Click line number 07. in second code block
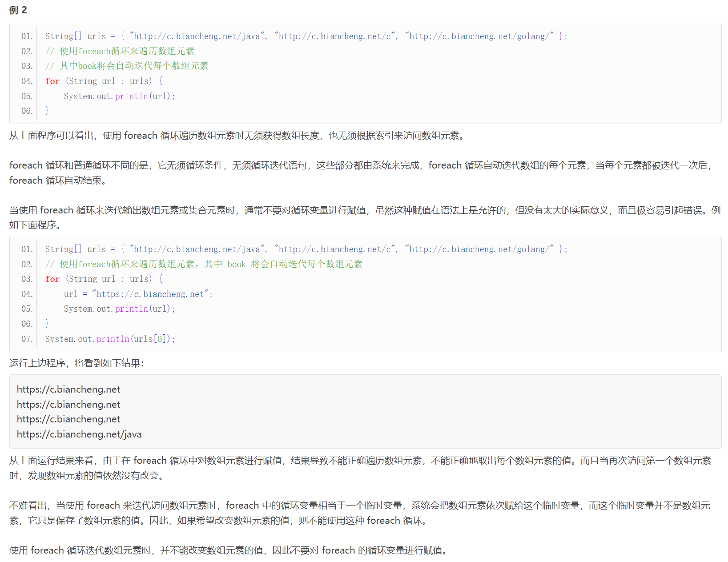 point(27,339)
